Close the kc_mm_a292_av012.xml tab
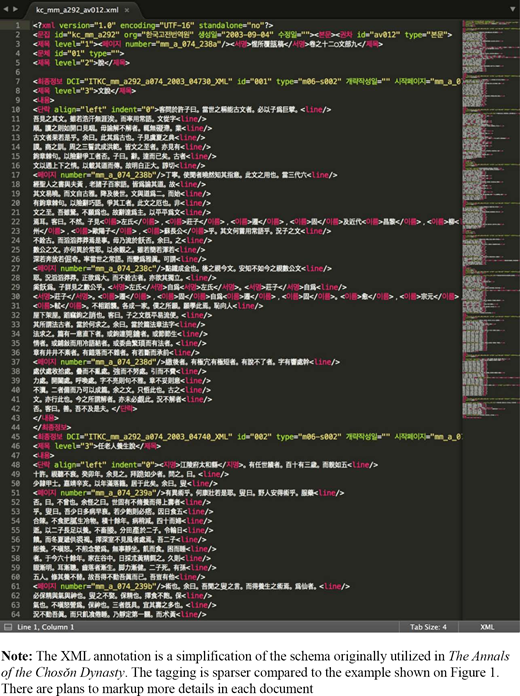Viewport: 520px width, 696px height. (127, 10)
